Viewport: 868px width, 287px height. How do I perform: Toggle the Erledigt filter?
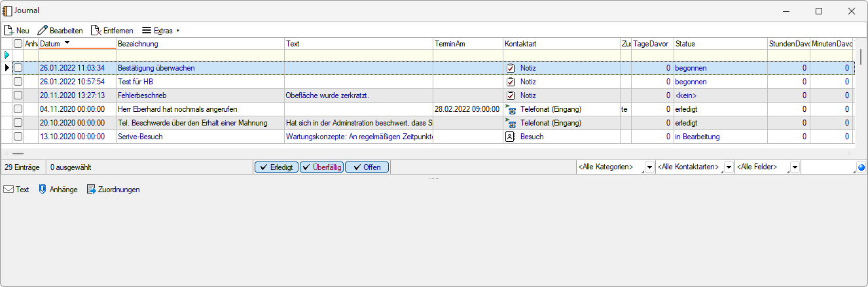click(276, 167)
